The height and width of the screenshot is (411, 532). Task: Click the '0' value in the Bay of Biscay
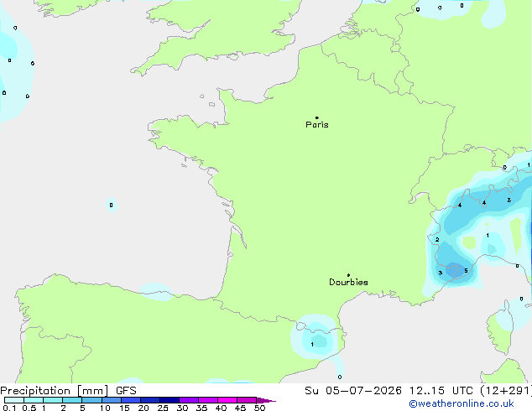(111, 205)
